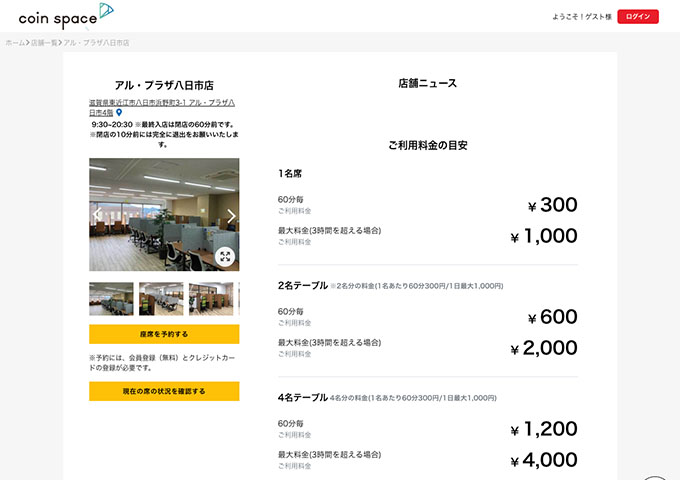Show next photo with right arrow
Viewport: 680px width, 480px height.
[231, 216]
